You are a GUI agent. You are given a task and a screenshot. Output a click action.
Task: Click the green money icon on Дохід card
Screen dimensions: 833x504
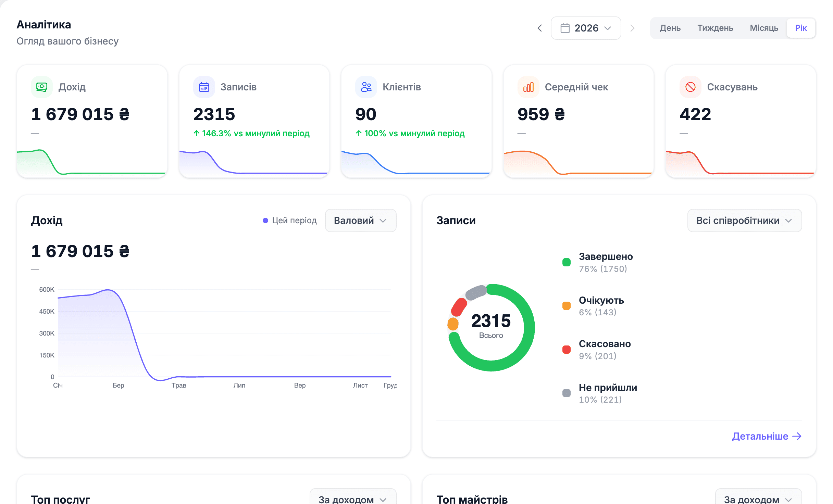click(42, 87)
